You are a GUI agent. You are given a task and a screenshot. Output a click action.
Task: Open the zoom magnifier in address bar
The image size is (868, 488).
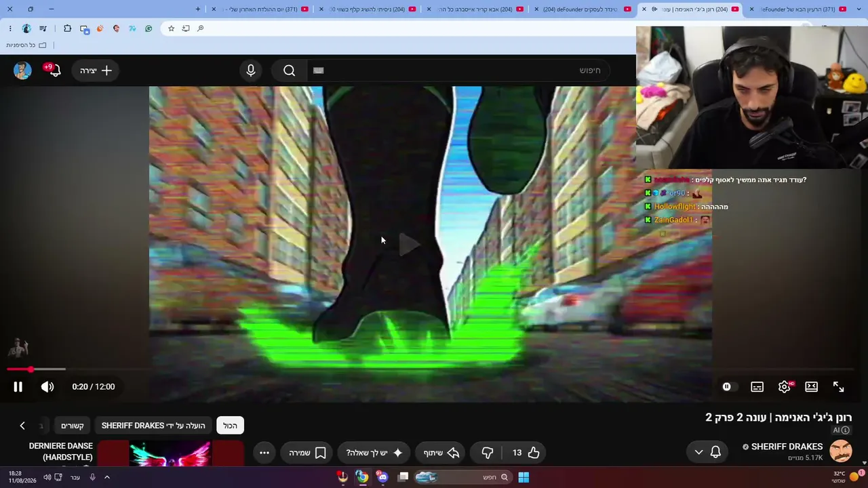[201, 28]
